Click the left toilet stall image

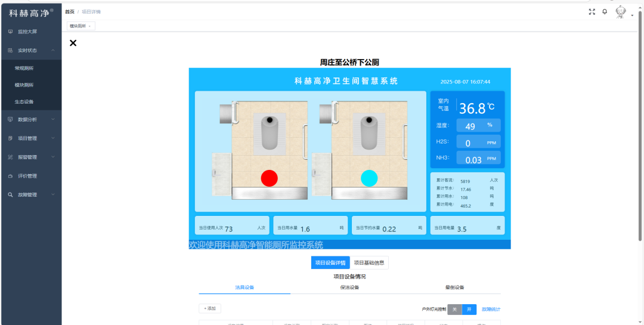pyautogui.click(x=260, y=150)
